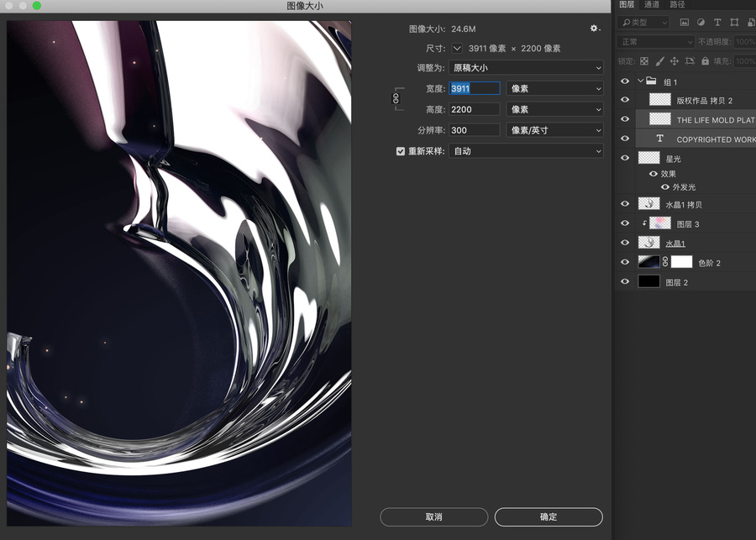Hide the COPYRIGHTED WORK text layer
This screenshot has height=540, width=756.
click(x=625, y=139)
